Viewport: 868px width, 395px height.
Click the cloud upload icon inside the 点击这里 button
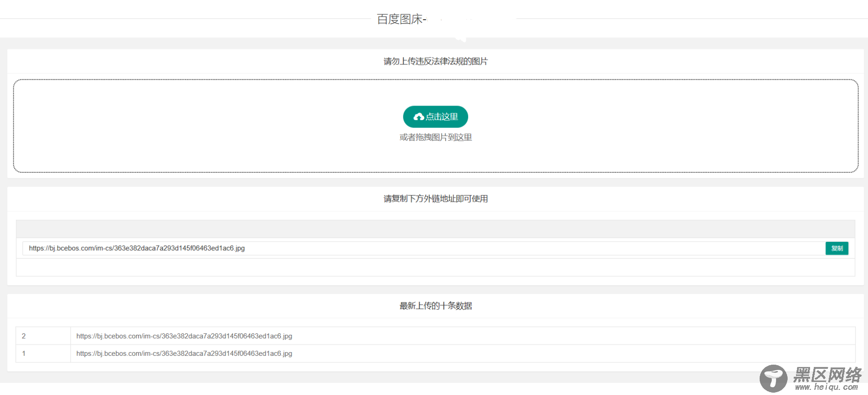[419, 117]
